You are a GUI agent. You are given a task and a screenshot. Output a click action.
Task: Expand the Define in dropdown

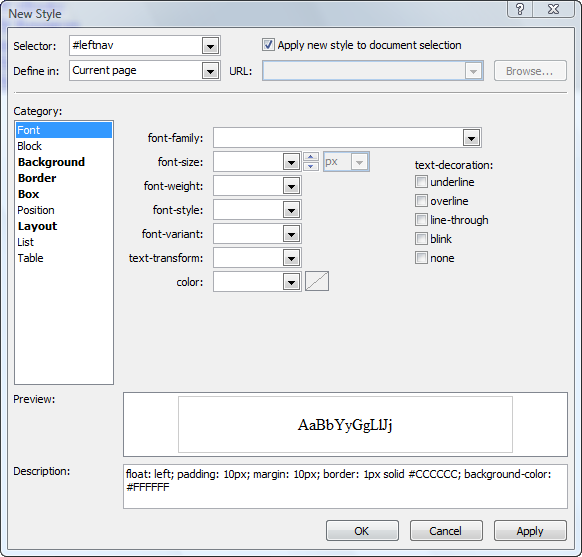click(210, 71)
